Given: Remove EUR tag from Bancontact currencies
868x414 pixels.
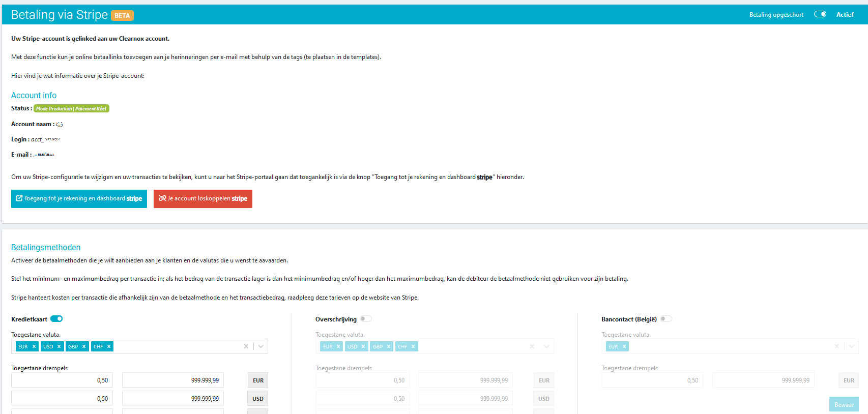Looking at the screenshot, I should pyautogui.click(x=624, y=346).
